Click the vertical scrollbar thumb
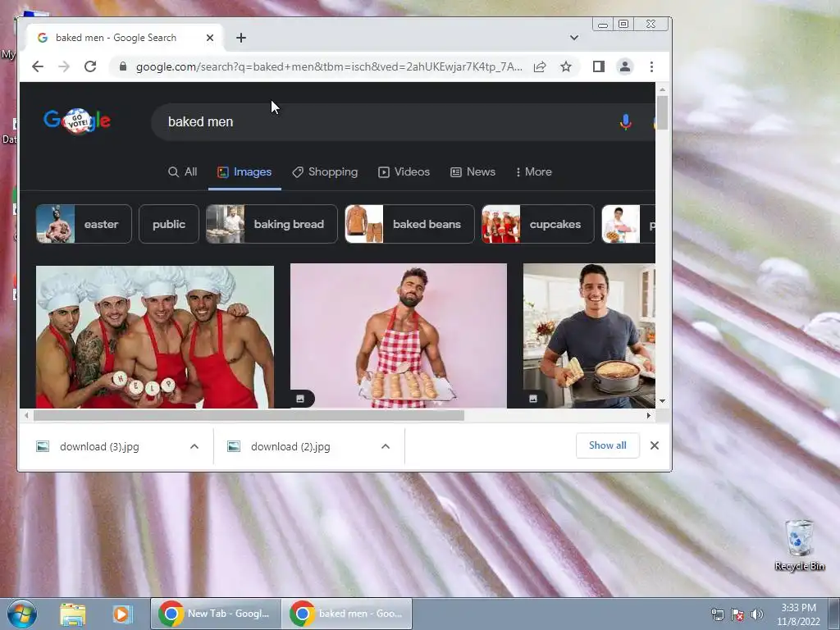The height and width of the screenshot is (630, 840). coord(663,112)
